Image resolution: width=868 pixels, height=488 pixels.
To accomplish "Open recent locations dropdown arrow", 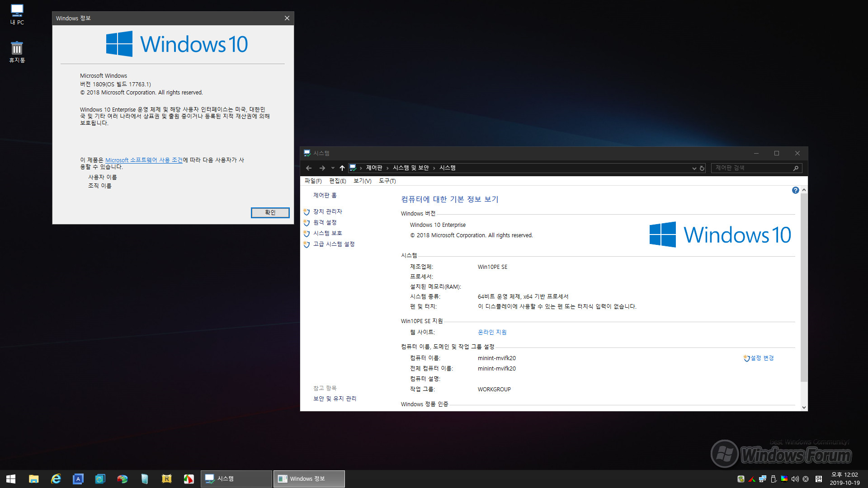I will coord(333,168).
